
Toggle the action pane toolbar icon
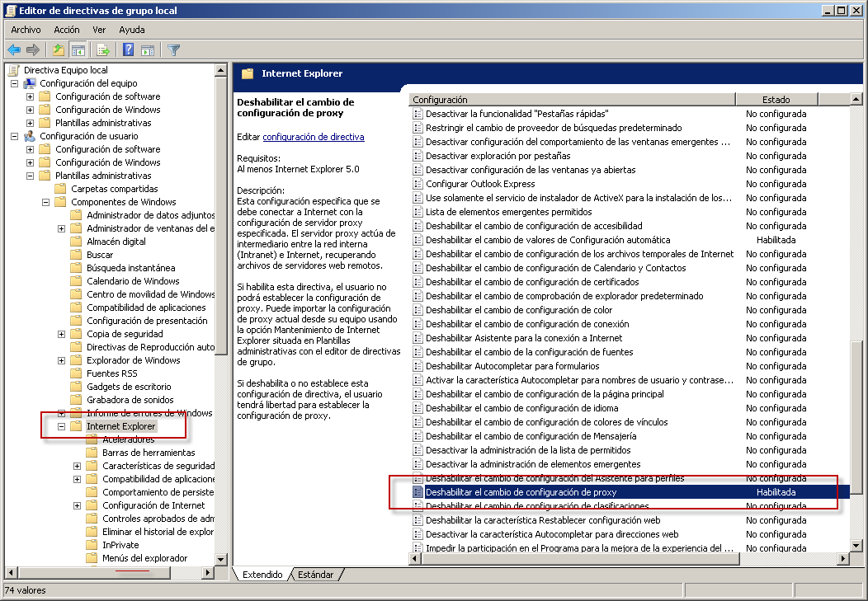[x=147, y=50]
